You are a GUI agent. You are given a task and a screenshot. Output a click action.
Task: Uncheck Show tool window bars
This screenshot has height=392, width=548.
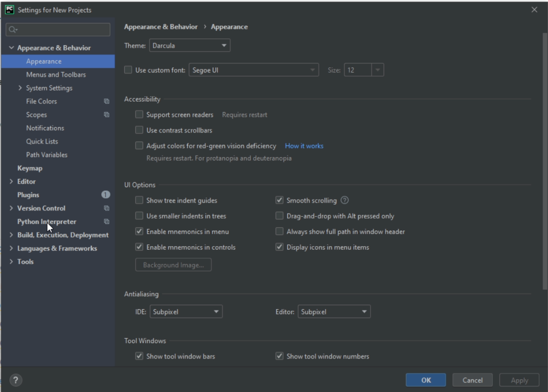pyautogui.click(x=139, y=356)
